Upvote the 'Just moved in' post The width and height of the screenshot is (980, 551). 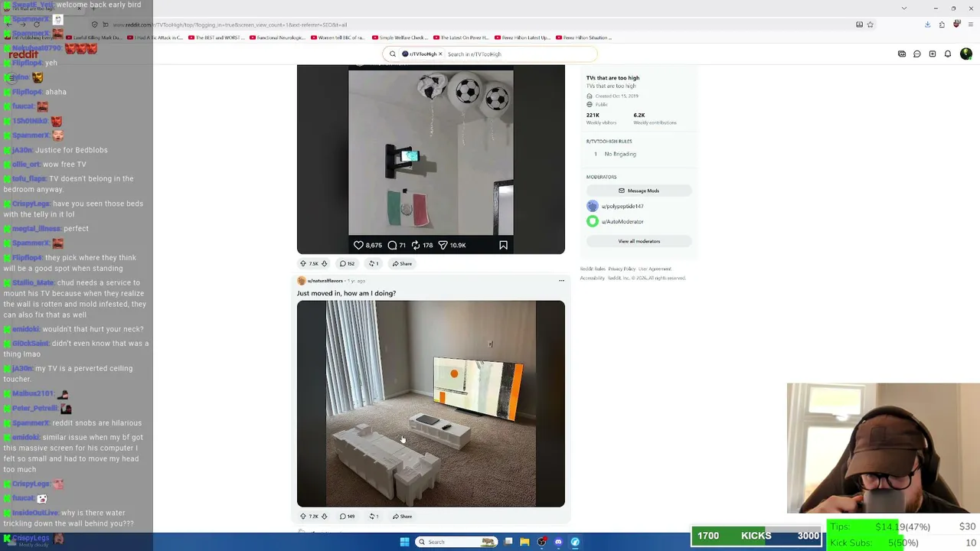click(302, 517)
